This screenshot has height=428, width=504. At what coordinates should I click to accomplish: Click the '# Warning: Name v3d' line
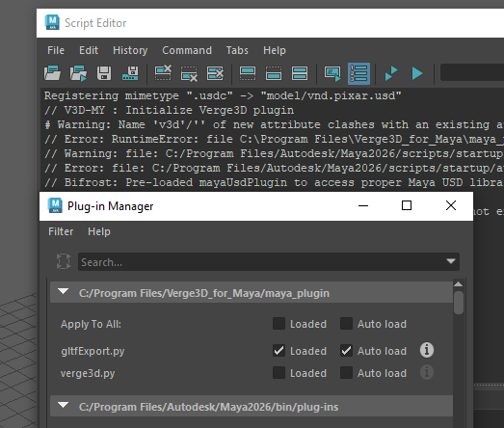click(x=274, y=124)
